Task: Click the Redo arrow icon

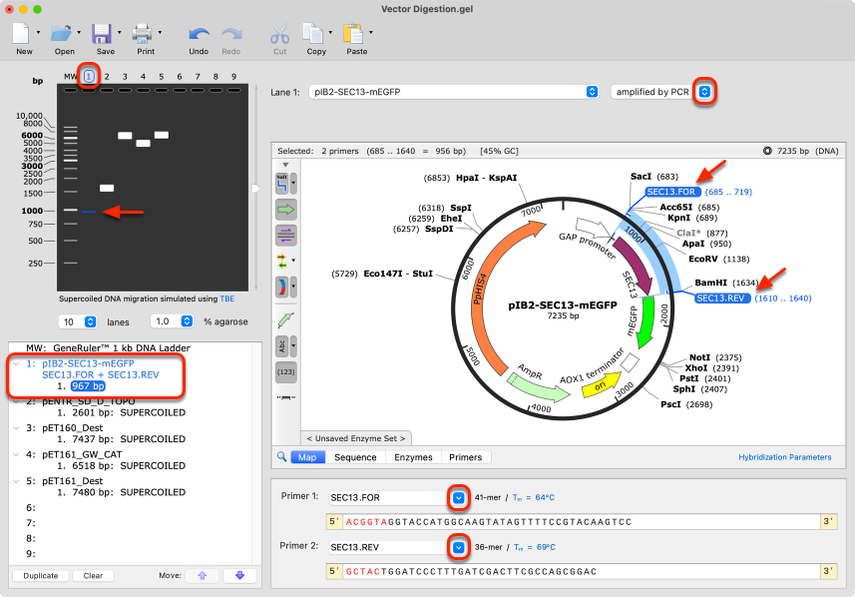Action: 231,34
